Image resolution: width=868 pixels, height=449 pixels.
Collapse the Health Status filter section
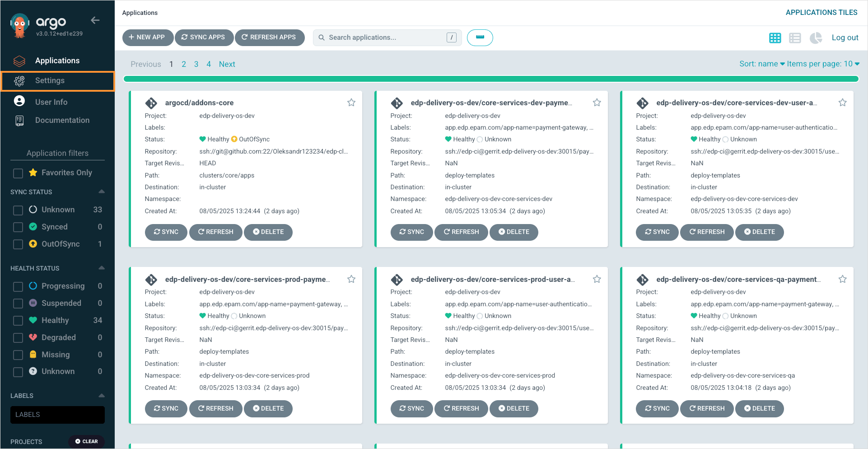[x=102, y=268]
